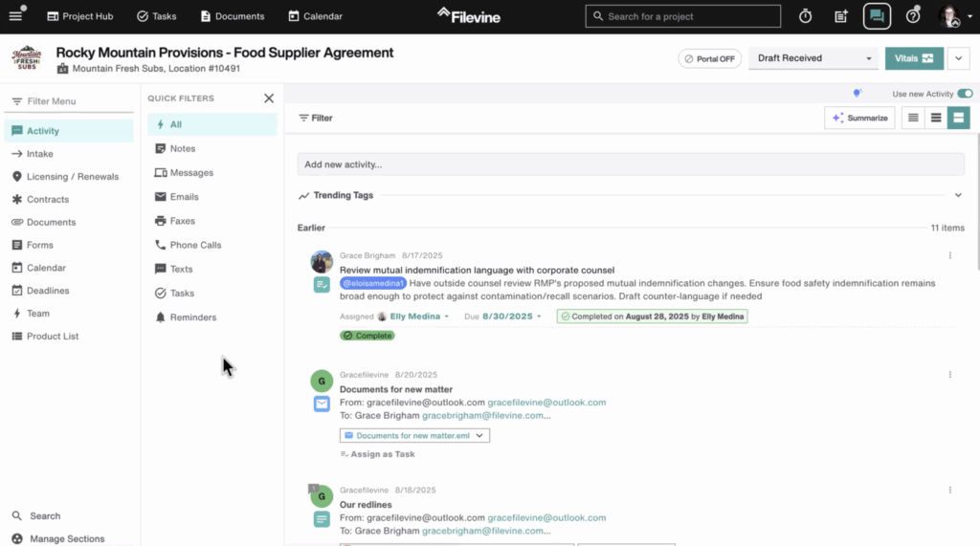Image resolution: width=980 pixels, height=546 pixels.
Task: Click the green Complete status badge
Action: (367, 336)
